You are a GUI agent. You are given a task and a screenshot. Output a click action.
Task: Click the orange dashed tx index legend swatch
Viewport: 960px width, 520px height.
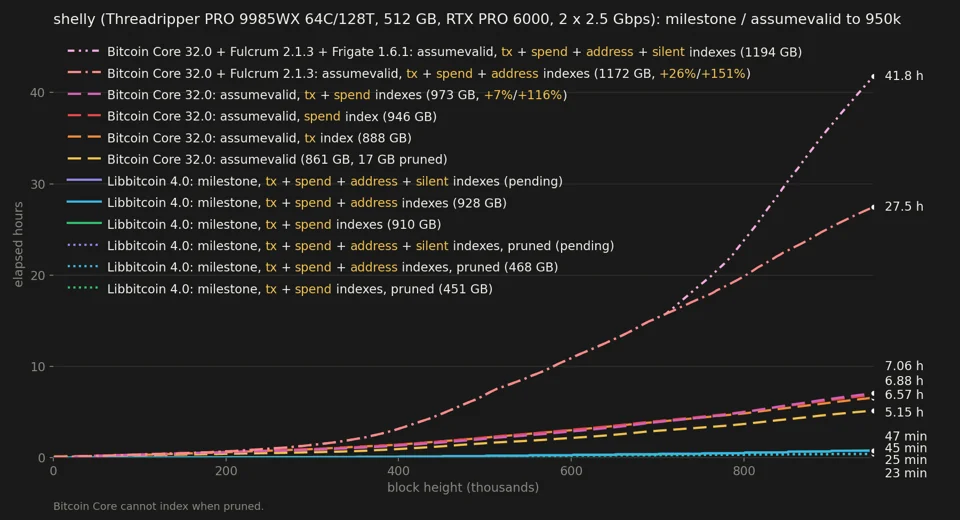[84, 138]
